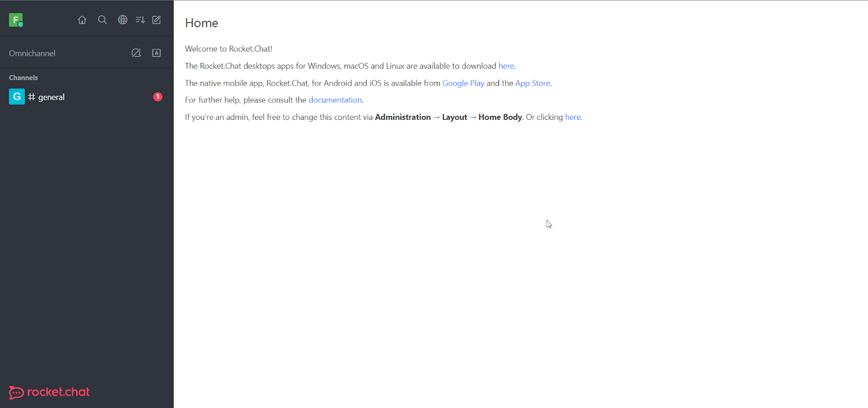Open the sidebar search

(x=102, y=20)
